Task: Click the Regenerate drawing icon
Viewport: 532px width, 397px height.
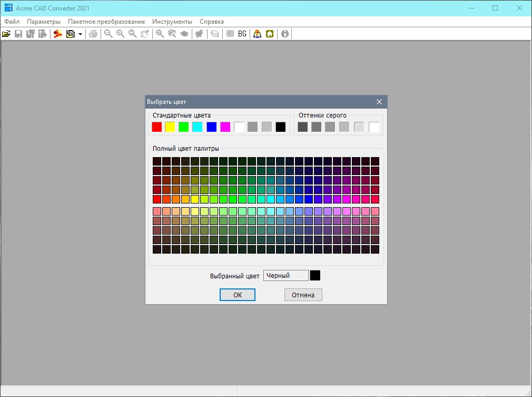Action: tap(199, 34)
